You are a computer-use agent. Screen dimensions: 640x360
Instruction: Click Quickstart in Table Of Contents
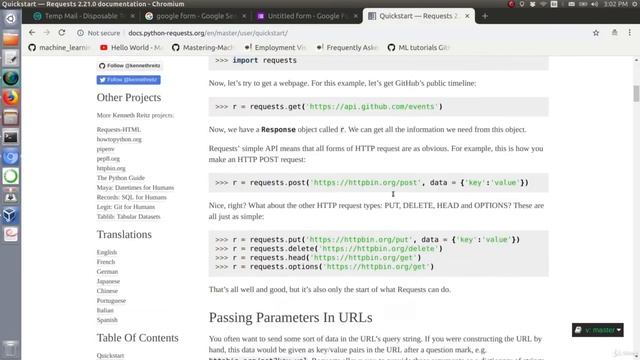click(x=110, y=356)
